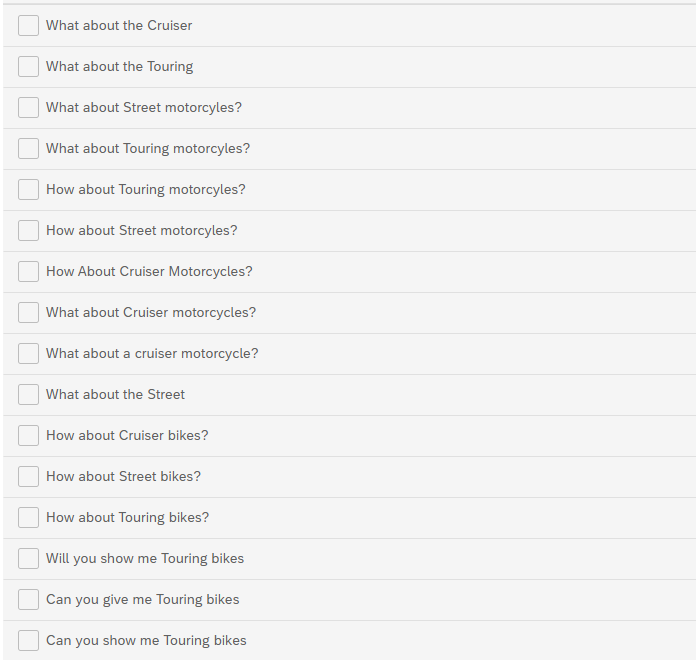Tick 'How about Street bikes?' checkbox
696x660 pixels.
click(28, 476)
